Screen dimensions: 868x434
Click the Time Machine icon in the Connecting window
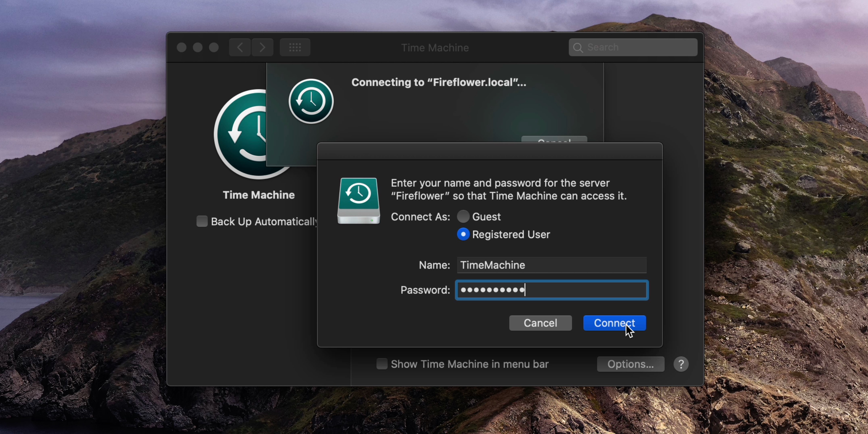[x=311, y=101]
